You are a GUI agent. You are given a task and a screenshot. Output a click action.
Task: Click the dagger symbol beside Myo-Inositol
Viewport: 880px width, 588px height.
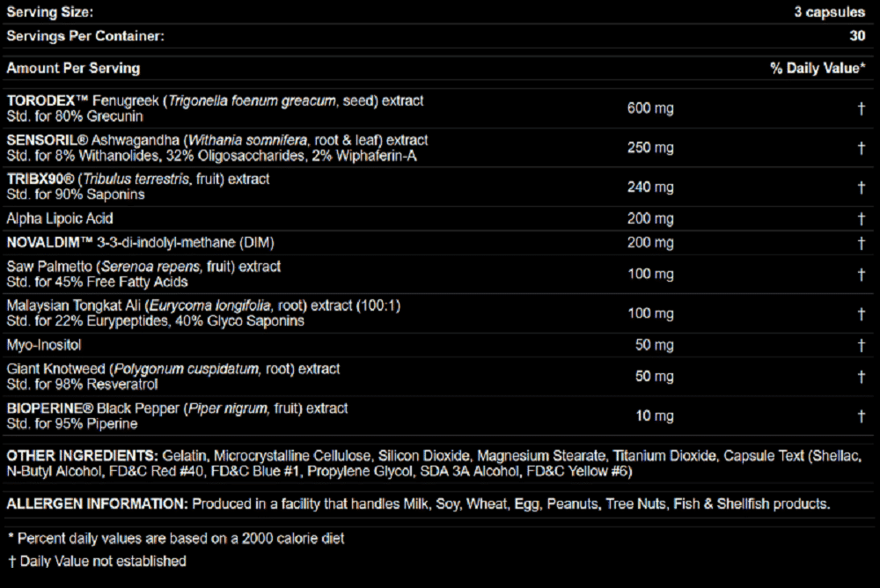pos(861,345)
